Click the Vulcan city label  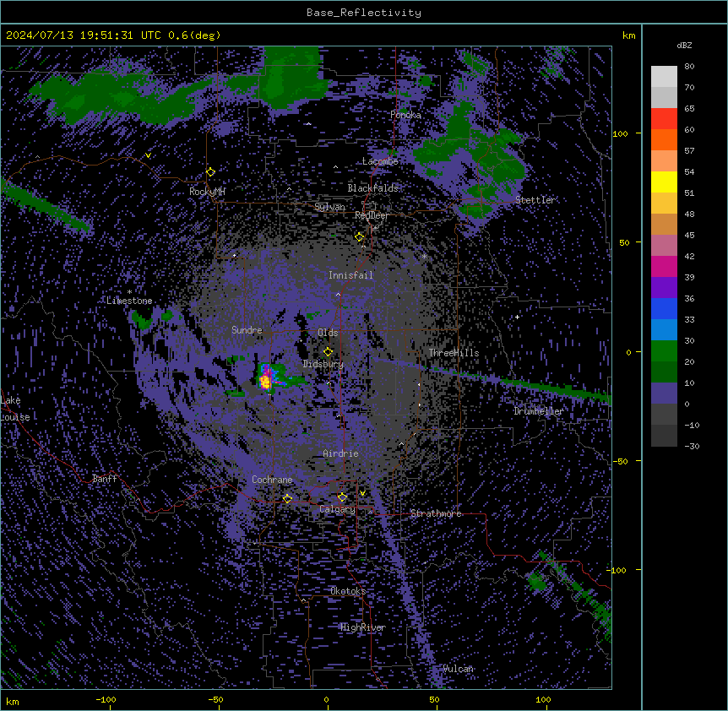click(x=458, y=669)
